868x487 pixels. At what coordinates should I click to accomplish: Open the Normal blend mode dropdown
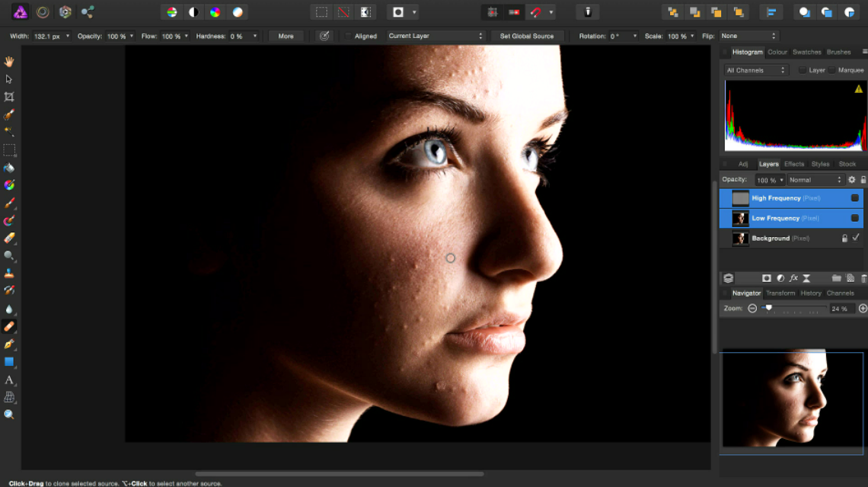[815, 180]
